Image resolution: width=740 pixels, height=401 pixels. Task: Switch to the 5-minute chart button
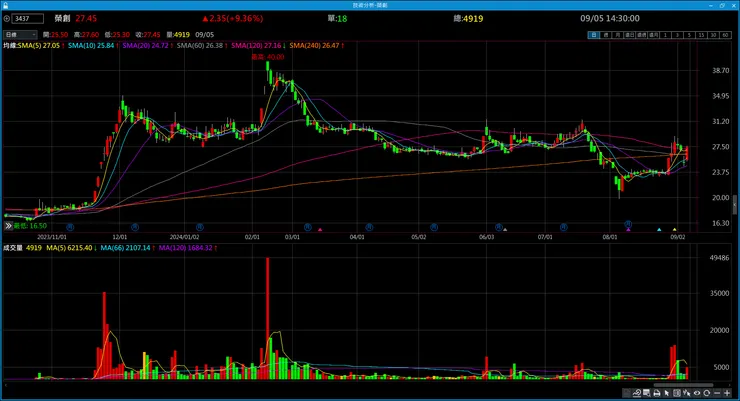pos(689,35)
